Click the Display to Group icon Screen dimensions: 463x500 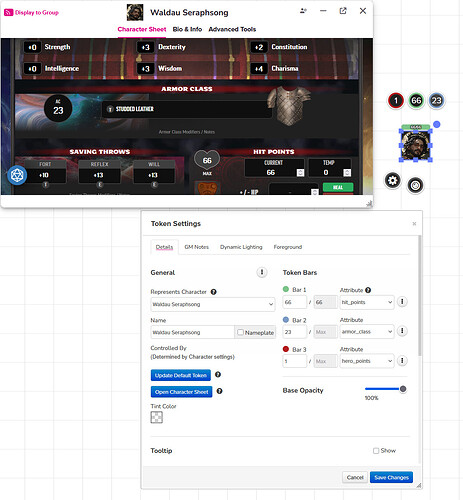point(8,13)
